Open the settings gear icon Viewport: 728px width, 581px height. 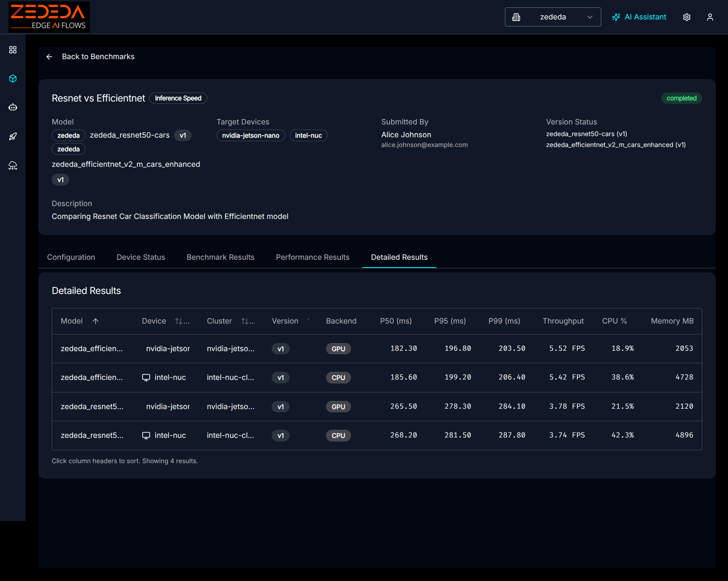(x=687, y=17)
